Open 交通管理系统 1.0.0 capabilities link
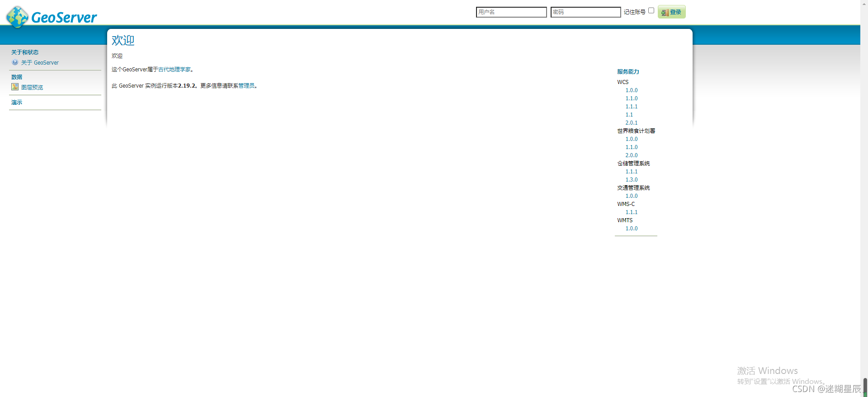 tap(632, 196)
